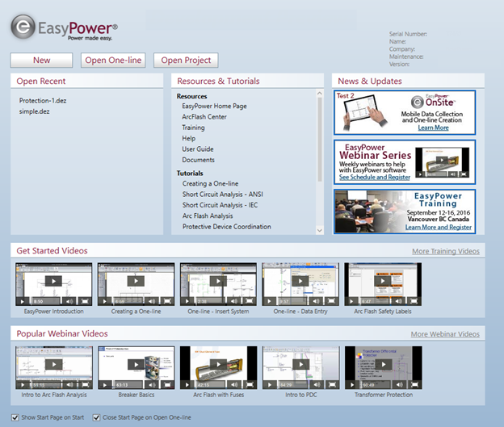Click the EasyPower OnSite news banner image
The image size is (504, 427).
405,112
